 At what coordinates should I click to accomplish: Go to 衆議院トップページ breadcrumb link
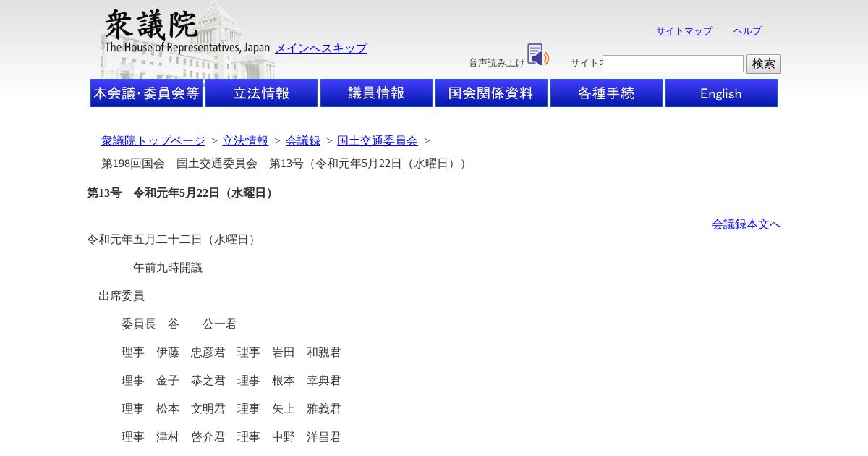tap(153, 141)
